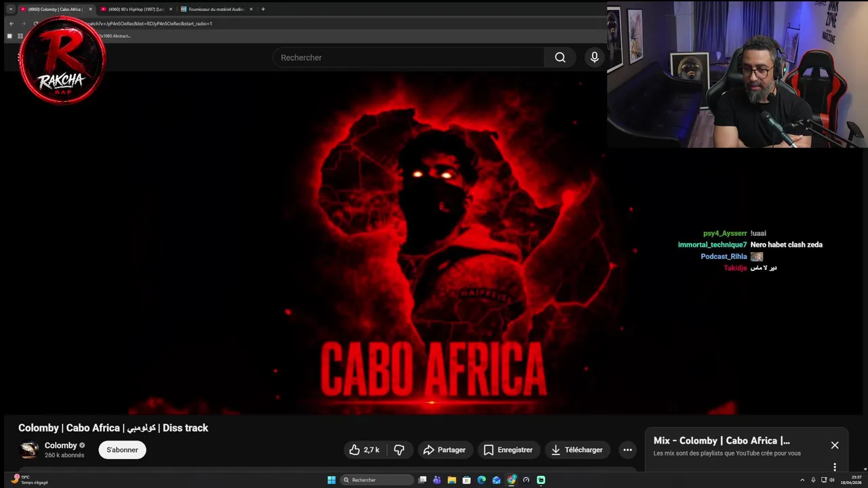Close the Fournisseur du matériel tab
The height and width of the screenshot is (488, 868).
tap(251, 9)
